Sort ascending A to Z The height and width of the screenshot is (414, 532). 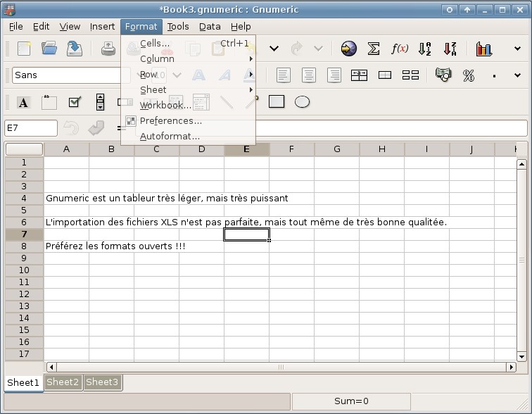424,49
